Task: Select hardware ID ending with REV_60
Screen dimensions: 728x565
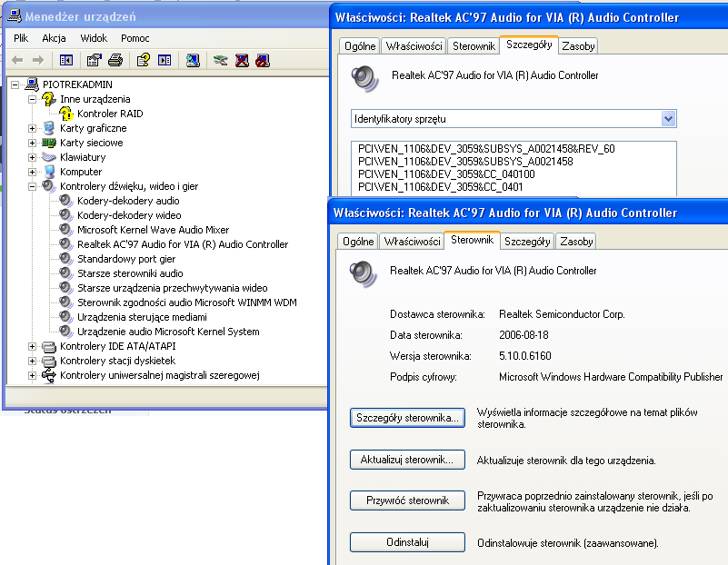Action: point(486,149)
